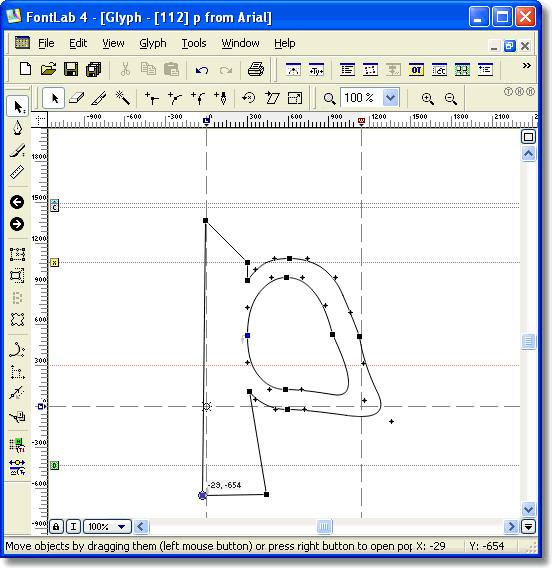Click the horizontal scrollbar thumb
554x570 pixels.
tap(324, 527)
